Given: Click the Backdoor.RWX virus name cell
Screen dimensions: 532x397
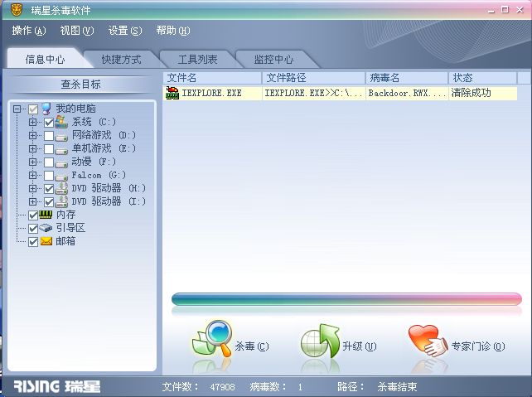Looking at the screenshot, I should pos(407,93).
